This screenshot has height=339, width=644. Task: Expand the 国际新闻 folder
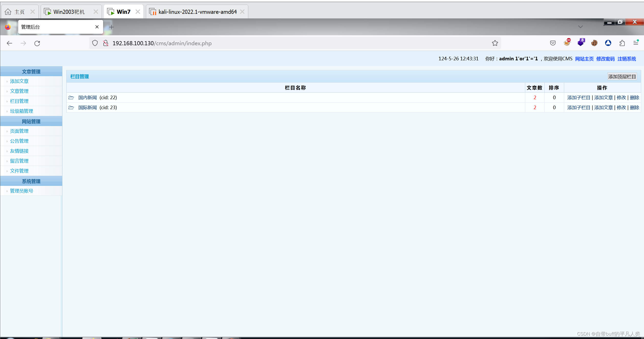click(x=71, y=108)
